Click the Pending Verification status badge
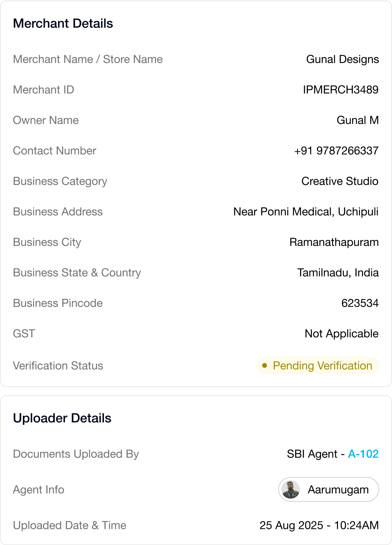 coord(318,366)
